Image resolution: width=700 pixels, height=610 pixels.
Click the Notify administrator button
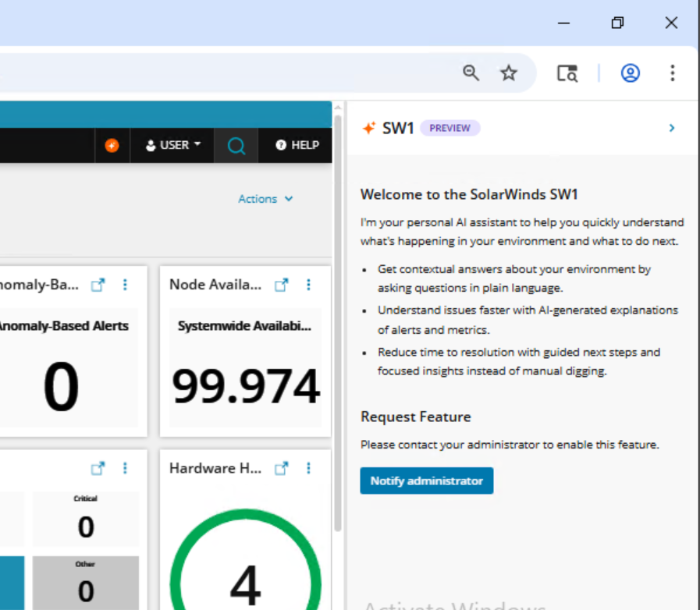(x=427, y=481)
